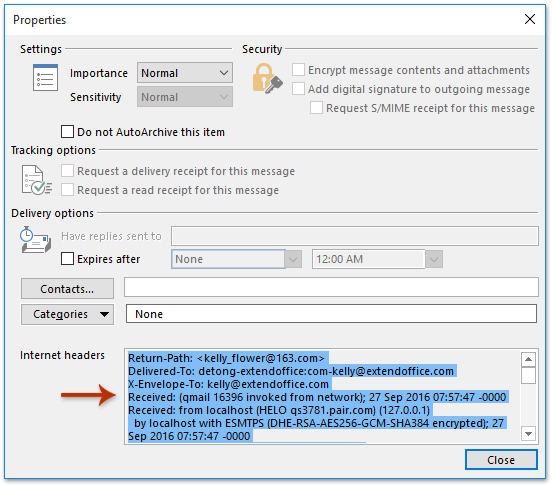Click the Close button
Screen dimensions: 553x487
coord(501,460)
